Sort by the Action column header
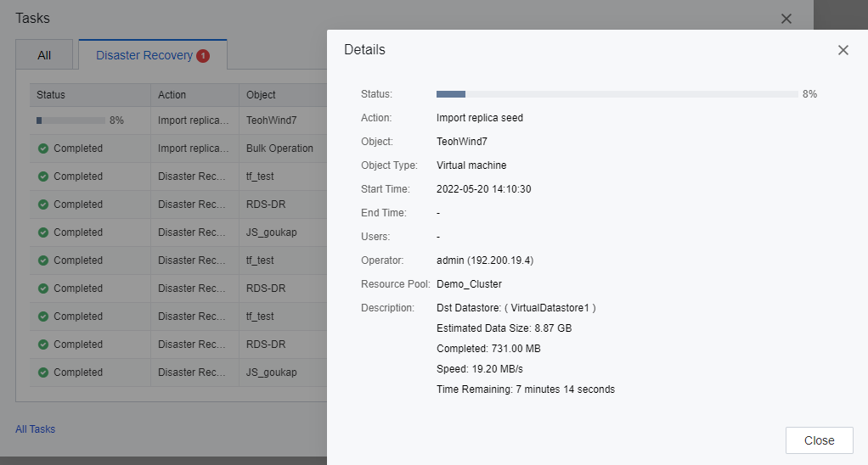 click(x=172, y=95)
